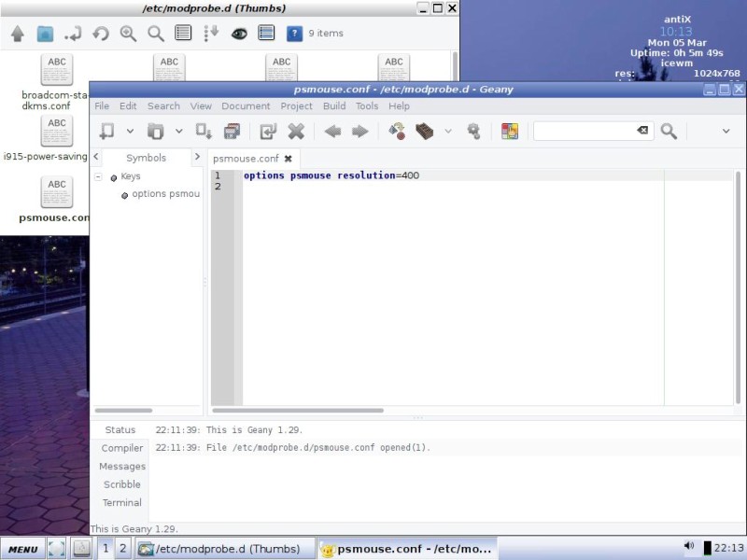747x560 pixels.
Task: Click the Open file icon in Geany
Action: pyautogui.click(x=155, y=131)
